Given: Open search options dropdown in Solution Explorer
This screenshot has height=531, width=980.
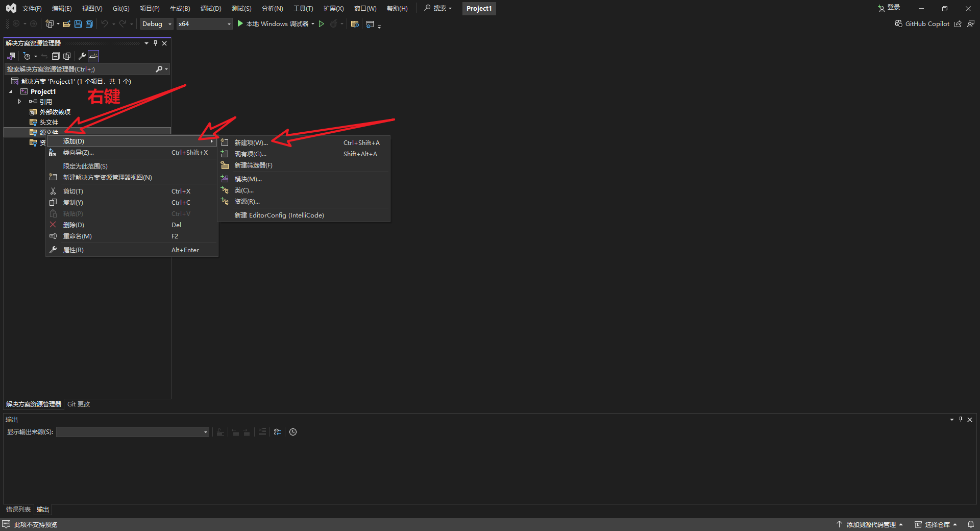Looking at the screenshot, I should [166, 69].
